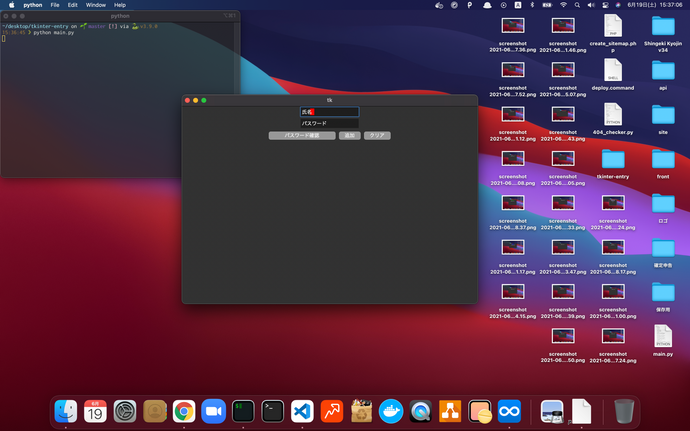
Task: Open the Window menu
Action: (x=95, y=5)
